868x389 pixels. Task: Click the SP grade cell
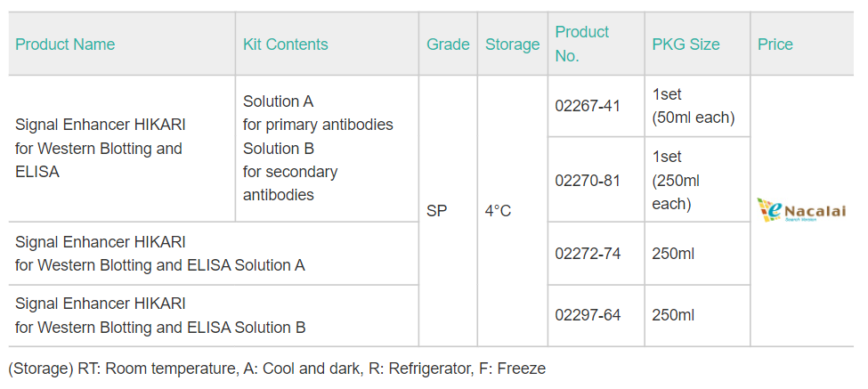pos(436,211)
